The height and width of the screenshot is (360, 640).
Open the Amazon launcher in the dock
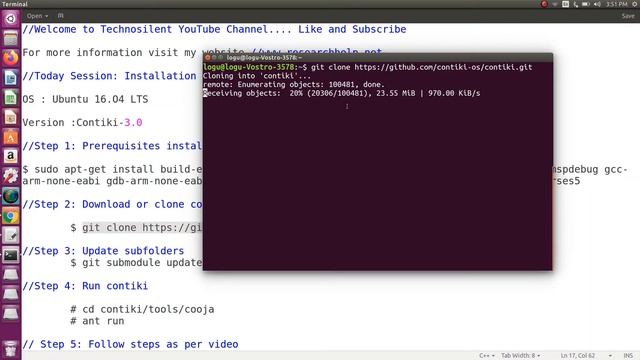tap(11, 157)
